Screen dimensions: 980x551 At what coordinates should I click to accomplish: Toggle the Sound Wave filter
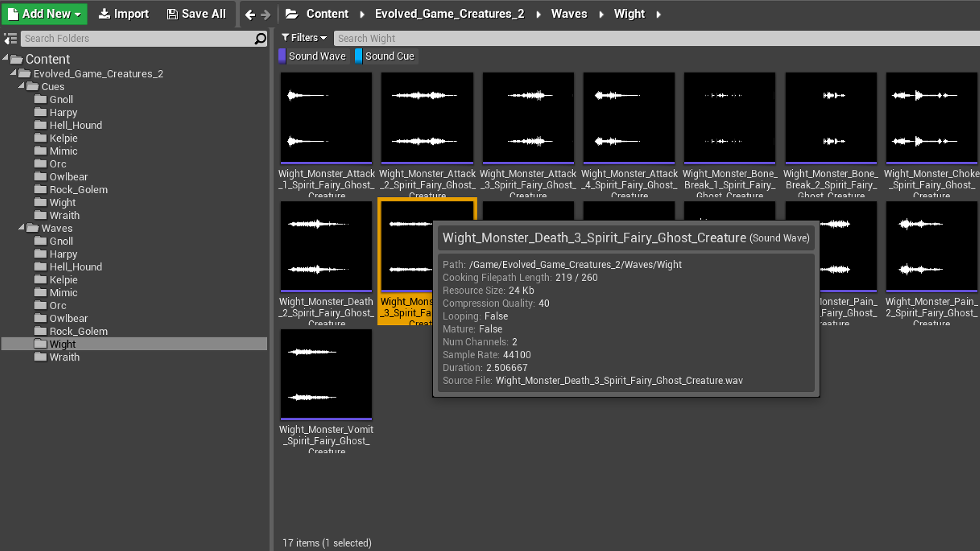pyautogui.click(x=313, y=56)
